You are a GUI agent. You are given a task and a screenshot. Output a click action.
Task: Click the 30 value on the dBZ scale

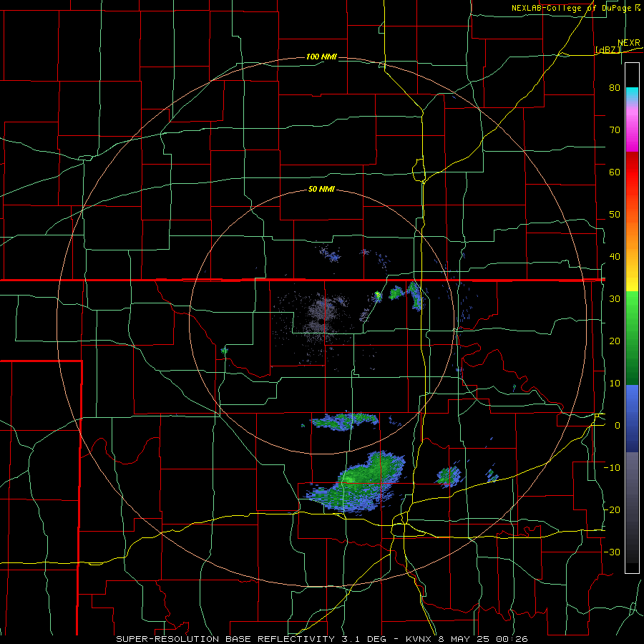(x=615, y=299)
